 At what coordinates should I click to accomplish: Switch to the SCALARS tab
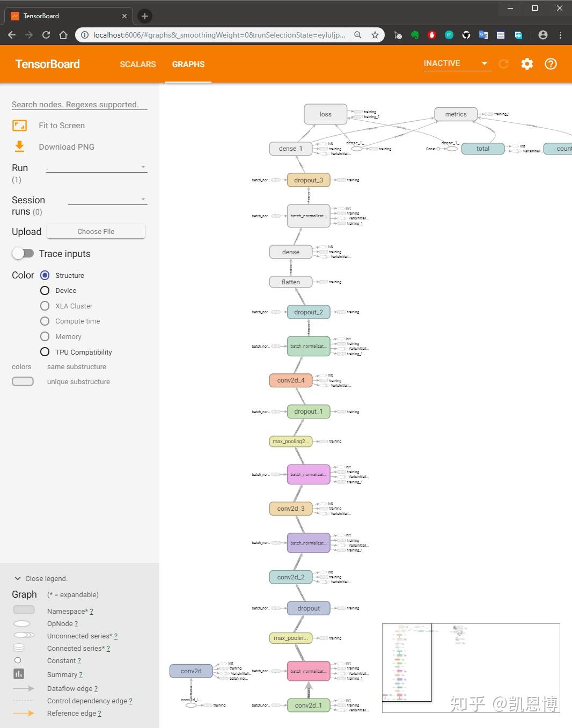click(x=138, y=64)
